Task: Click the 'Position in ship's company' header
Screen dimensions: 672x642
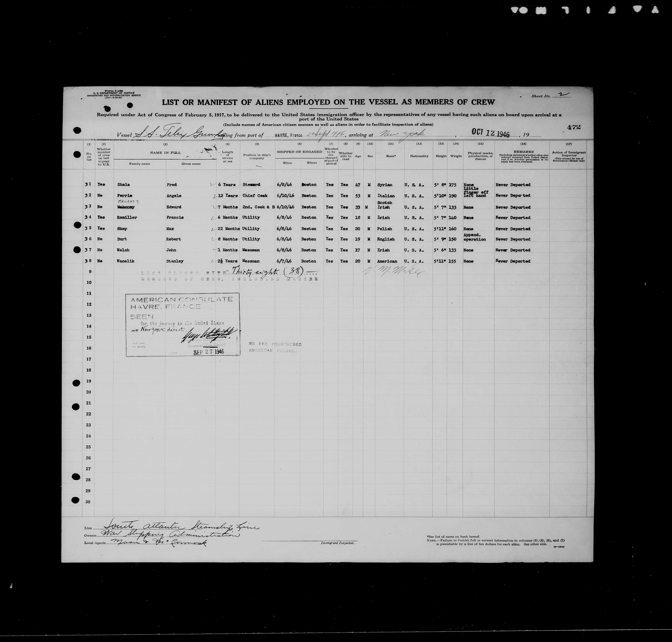Action: point(257,156)
